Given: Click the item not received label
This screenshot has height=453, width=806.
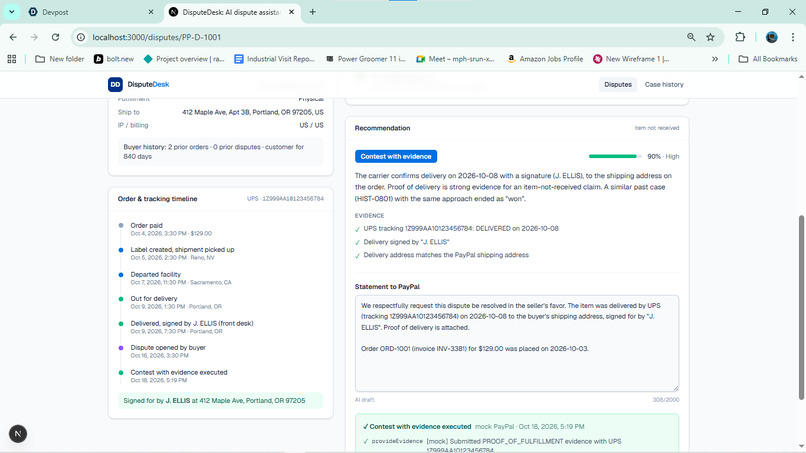Looking at the screenshot, I should click(656, 128).
